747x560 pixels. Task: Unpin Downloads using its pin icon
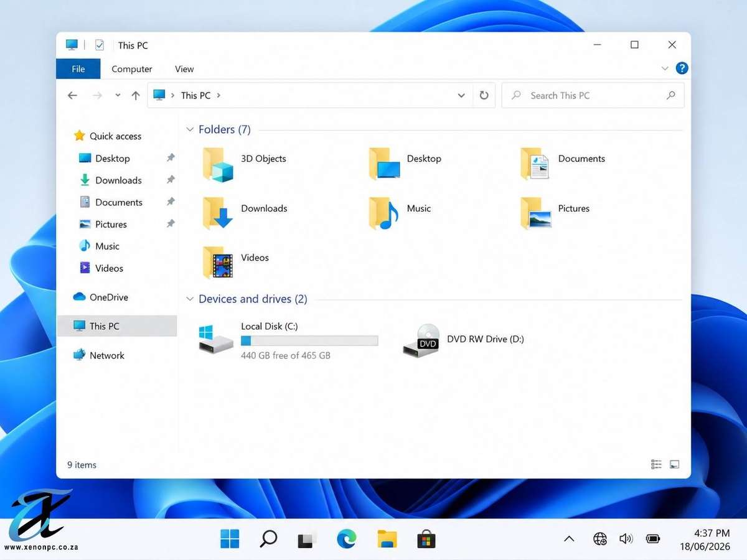click(x=170, y=180)
